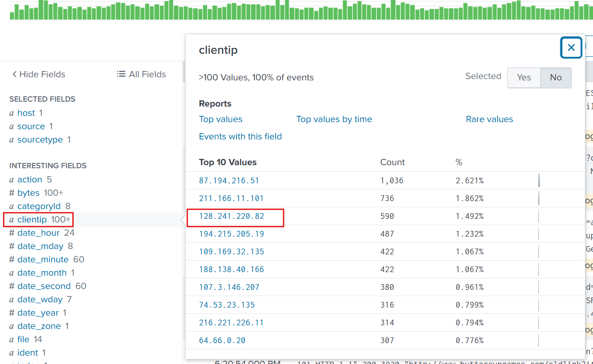
Task: Select the host selected field
Action: pyautogui.click(x=26, y=113)
